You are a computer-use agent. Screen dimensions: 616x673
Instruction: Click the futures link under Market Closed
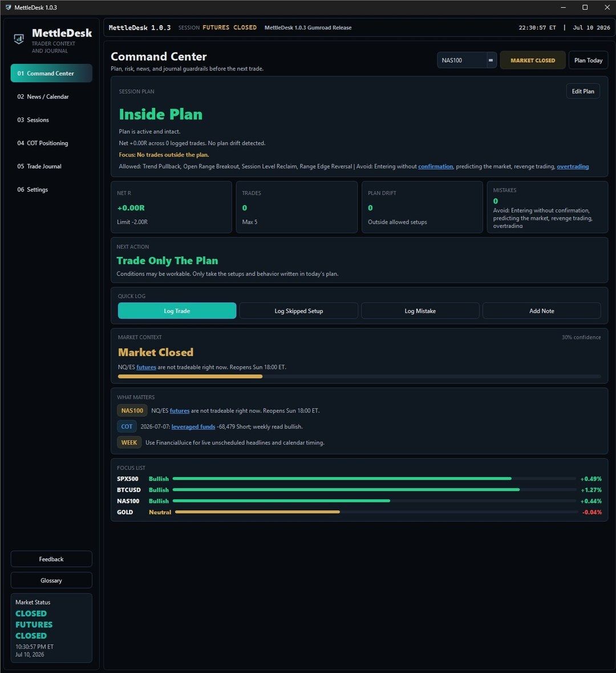(146, 367)
